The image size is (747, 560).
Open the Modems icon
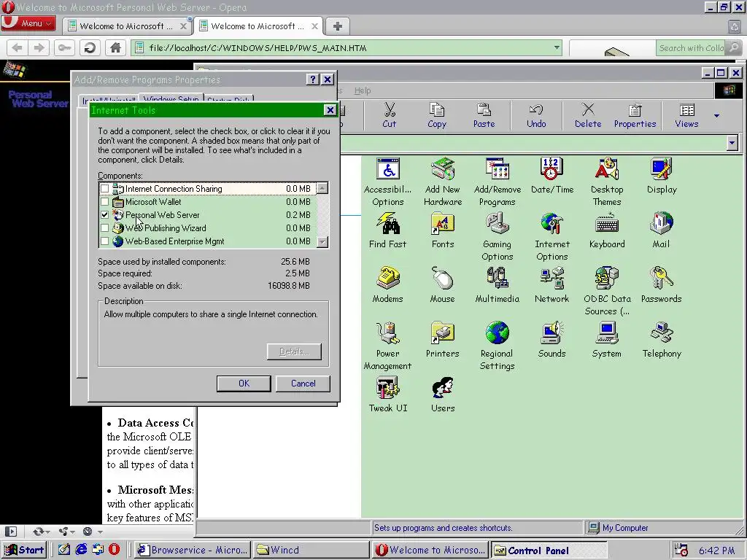[388, 285]
